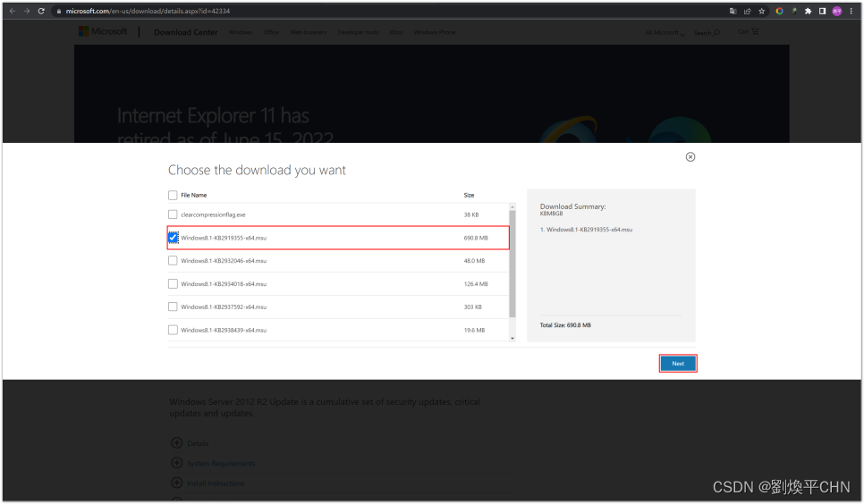
Task: Click the file list scroll down arrow
Action: 512,338
